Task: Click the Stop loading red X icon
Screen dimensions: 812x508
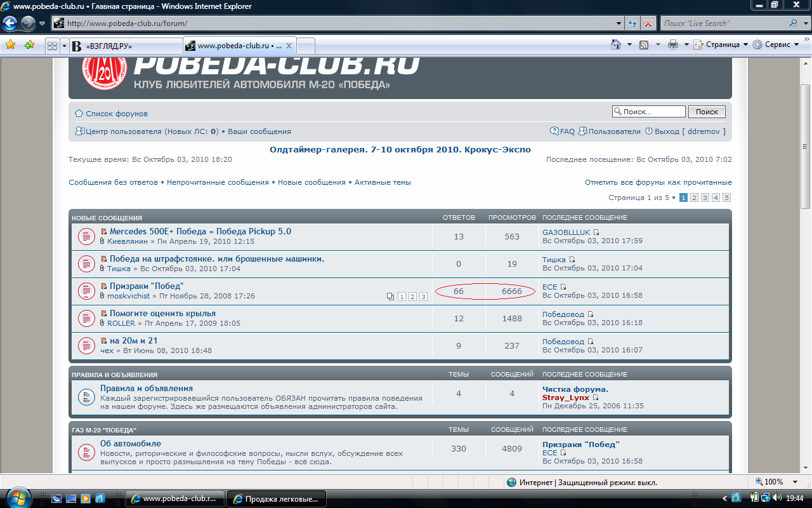Action: point(648,23)
